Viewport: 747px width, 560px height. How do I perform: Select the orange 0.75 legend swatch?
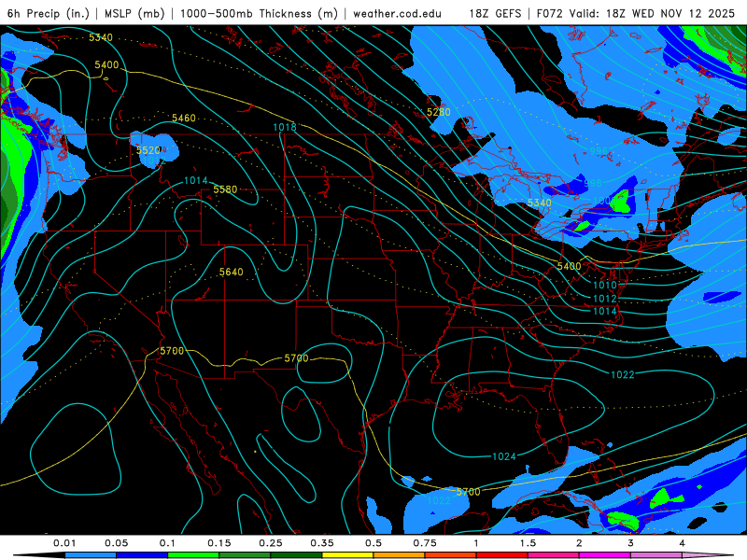(x=451, y=555)
